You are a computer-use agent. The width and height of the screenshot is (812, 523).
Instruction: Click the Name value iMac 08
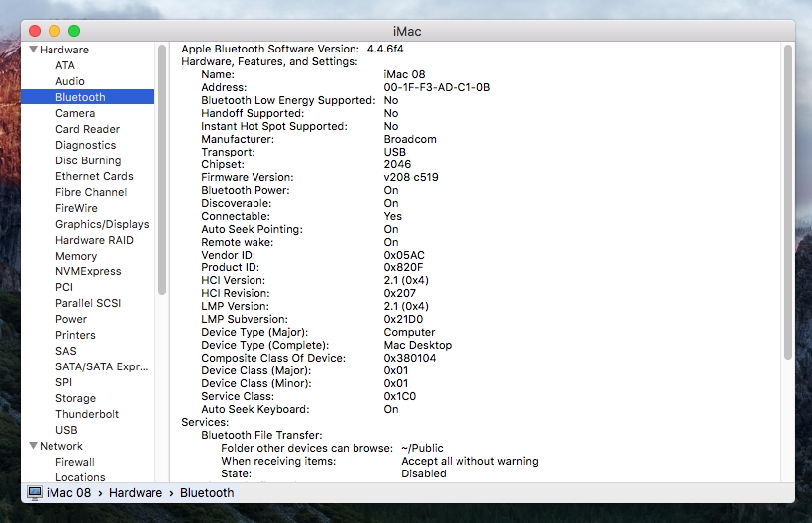tap(404, 74)
